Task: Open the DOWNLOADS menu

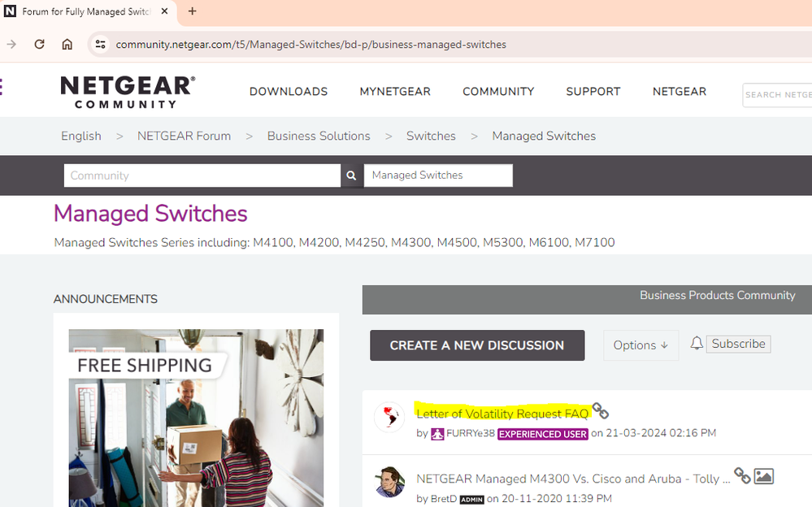Action: pos(289,92)
